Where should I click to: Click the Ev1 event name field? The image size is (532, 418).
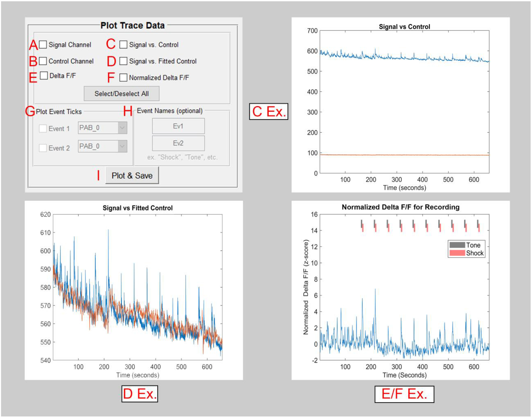[178, 126]
